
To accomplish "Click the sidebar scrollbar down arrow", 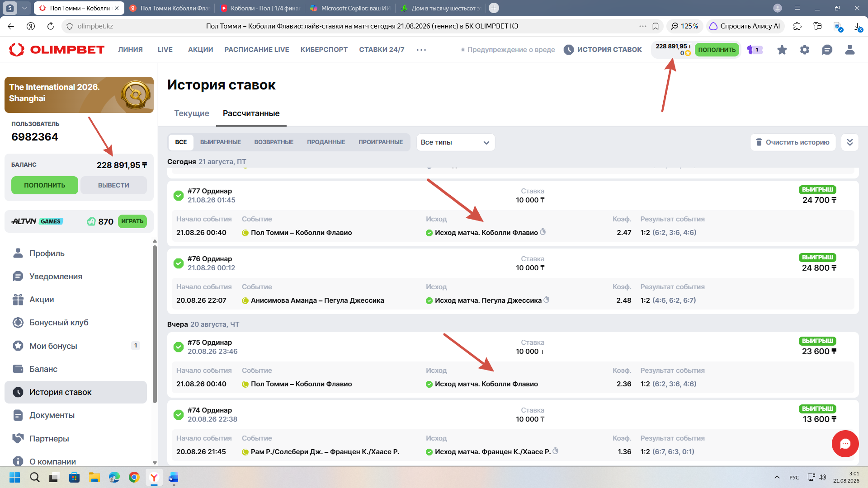I will click(x=155, y=463).
